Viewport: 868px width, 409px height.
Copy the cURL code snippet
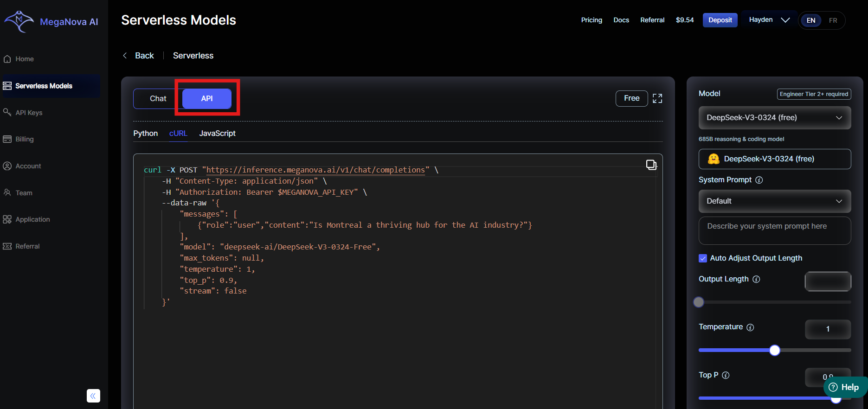[x=651, y=165]
